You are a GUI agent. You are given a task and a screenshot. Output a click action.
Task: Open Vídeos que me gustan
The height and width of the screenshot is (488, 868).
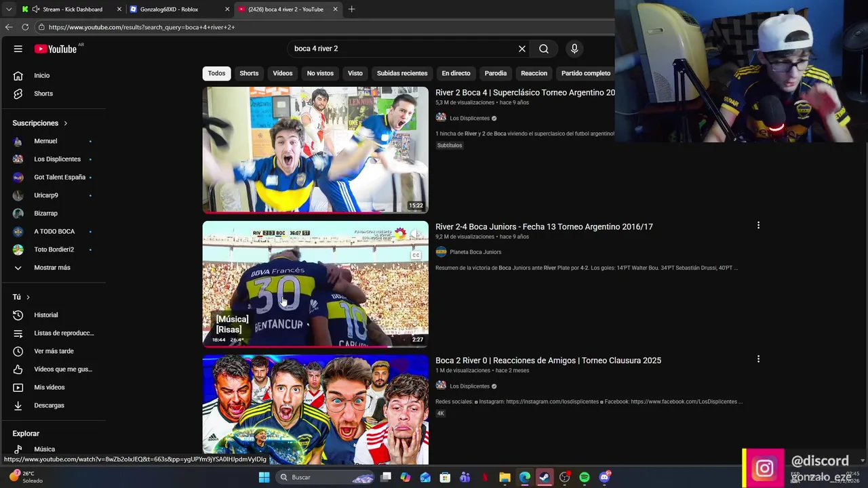(53, 369)
